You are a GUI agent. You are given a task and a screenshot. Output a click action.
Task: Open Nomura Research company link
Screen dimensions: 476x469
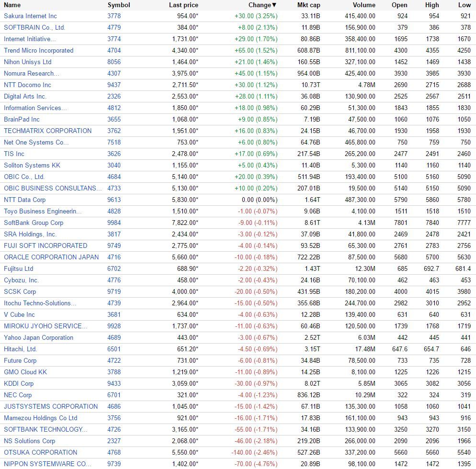click(x=32, y=74)
